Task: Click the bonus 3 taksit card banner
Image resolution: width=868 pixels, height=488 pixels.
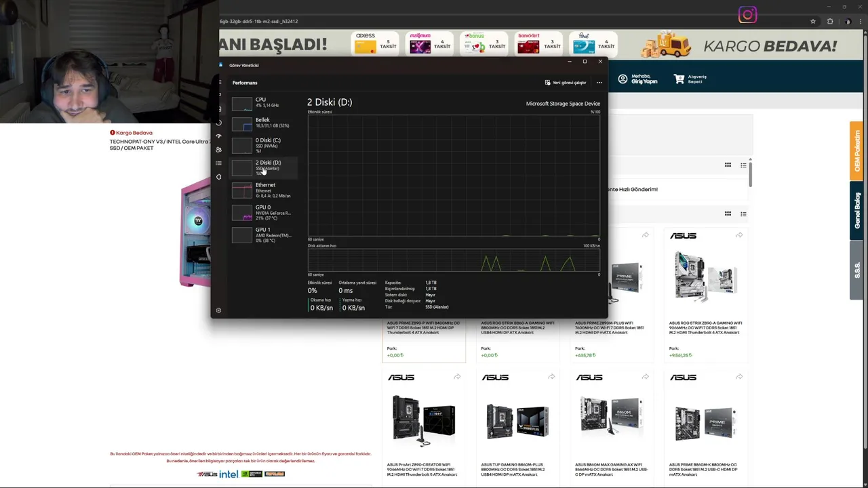Action: pos(484,43)
